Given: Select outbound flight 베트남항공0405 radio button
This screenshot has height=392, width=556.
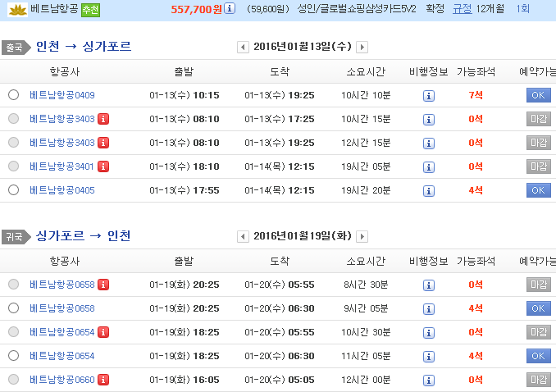Looking at the screenshot, I should tap(13, 190).
